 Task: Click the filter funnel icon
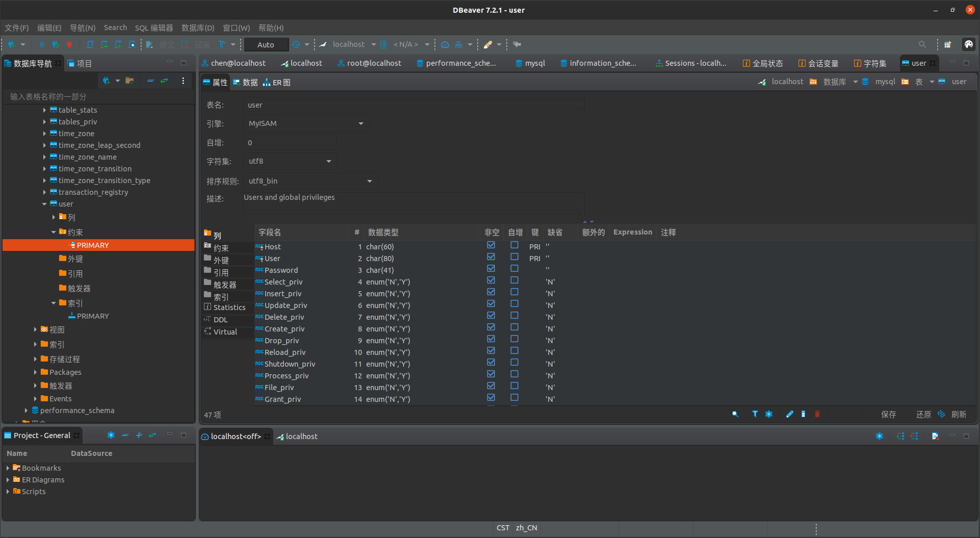point(755,415)
